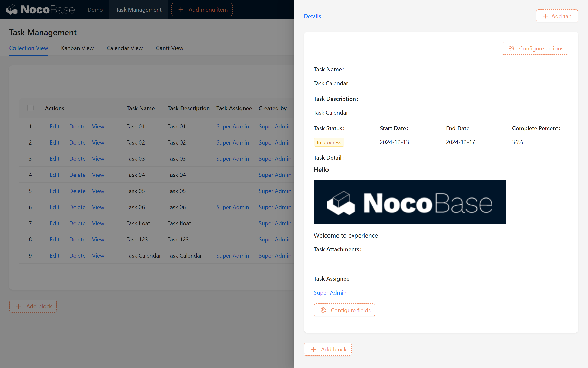Image resolution: width=588 pixels, height=368 pixels.
Task: Click the NocoBase logo in header
Action: [40, 9]
